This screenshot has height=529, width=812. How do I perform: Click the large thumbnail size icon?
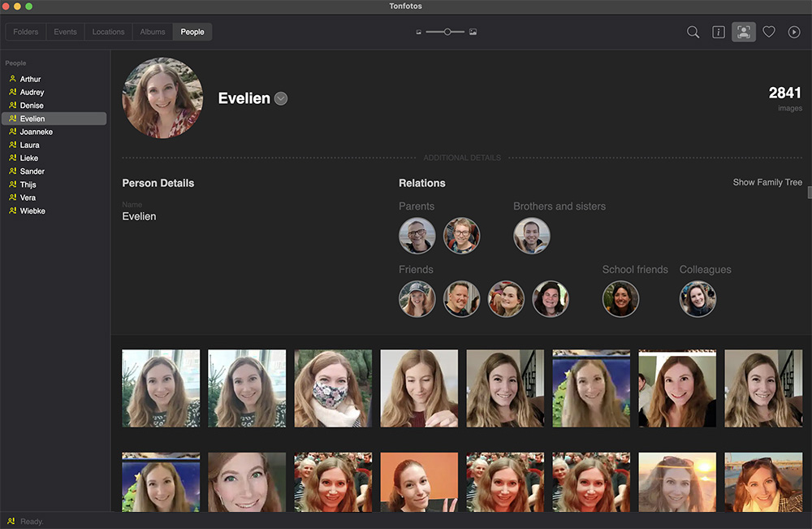473,33
